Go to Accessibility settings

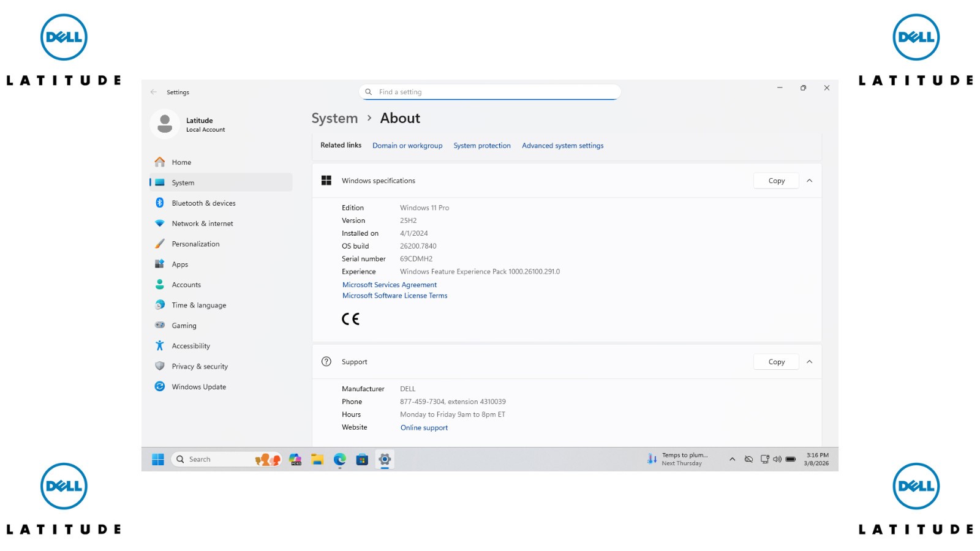[221, 346]
